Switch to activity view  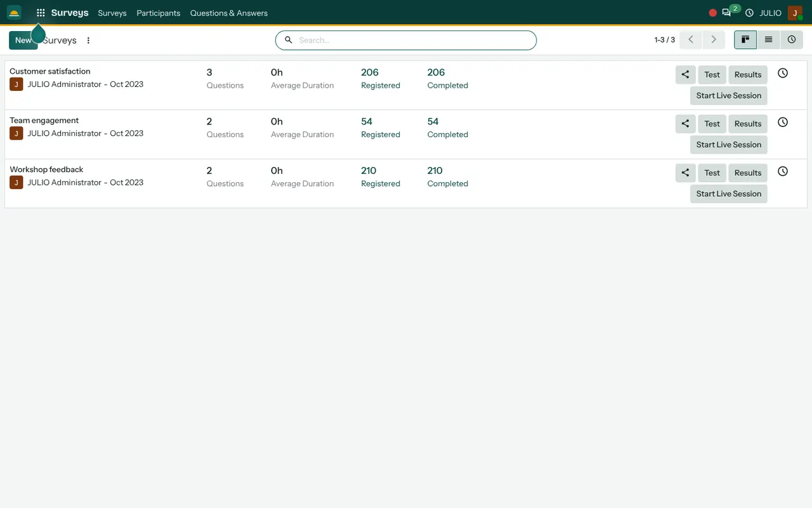point(792,40)
